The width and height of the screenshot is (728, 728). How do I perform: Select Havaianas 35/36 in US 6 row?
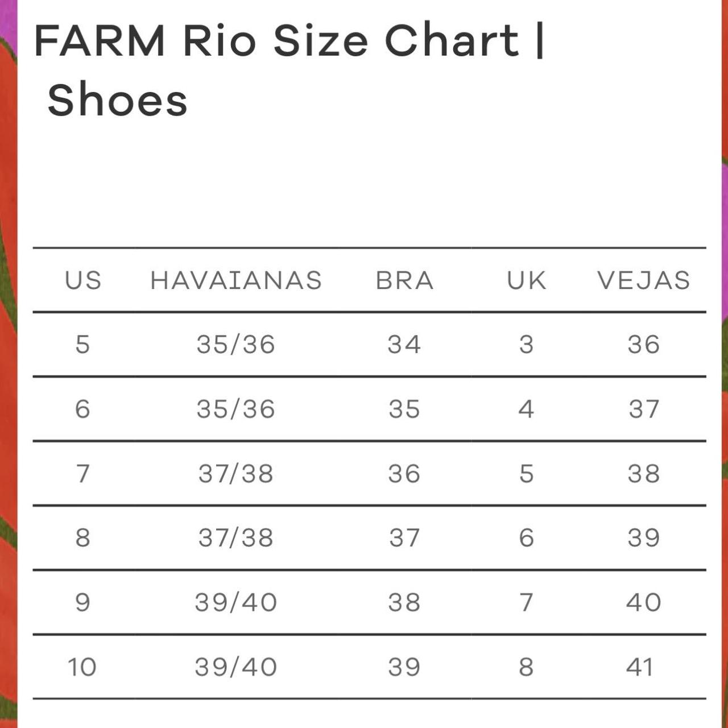pos(236,409)
